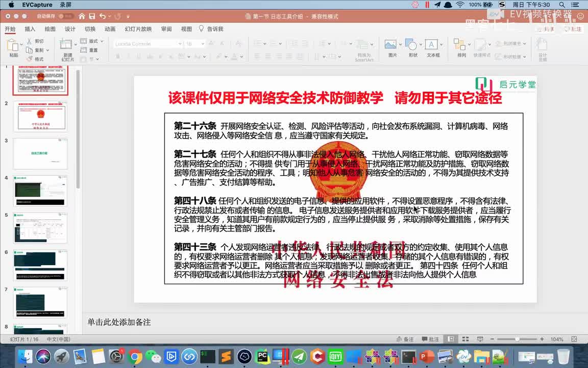Switch to slide sorter grid view
Image resolution: width=588 pixels, height=368 pixels.
[x=465, y=339]
